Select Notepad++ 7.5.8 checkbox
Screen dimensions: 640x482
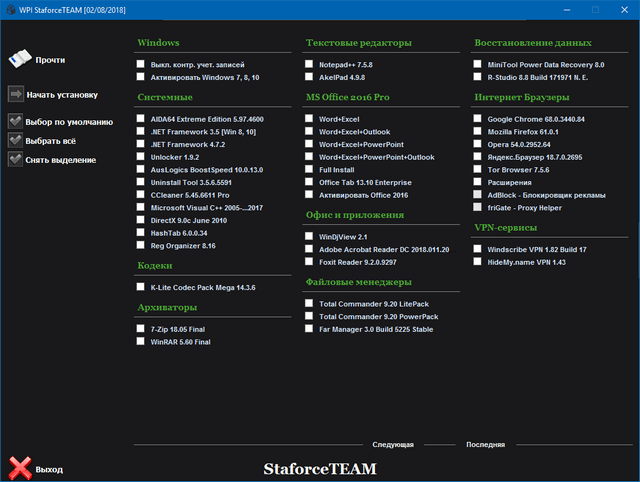pos(309,64)
